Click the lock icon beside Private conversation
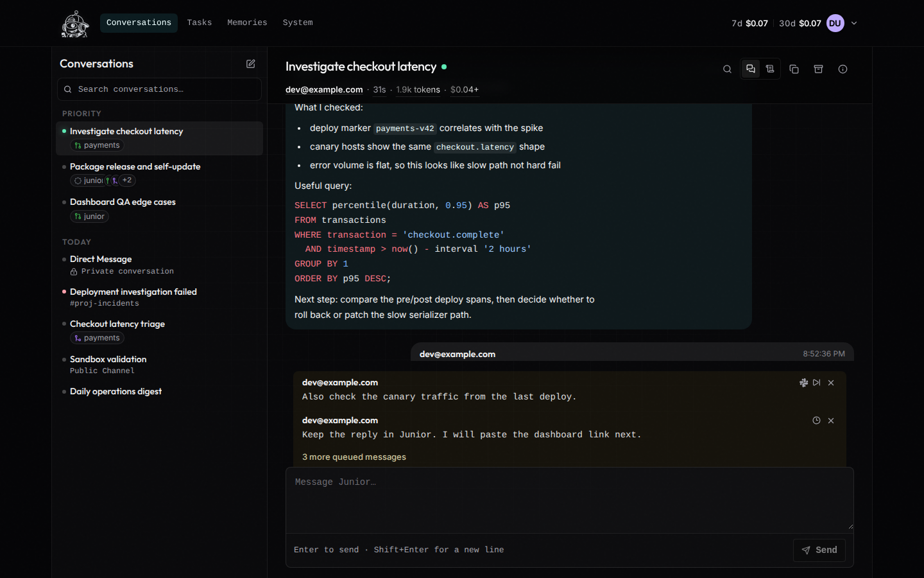 [x=74, y=272]
